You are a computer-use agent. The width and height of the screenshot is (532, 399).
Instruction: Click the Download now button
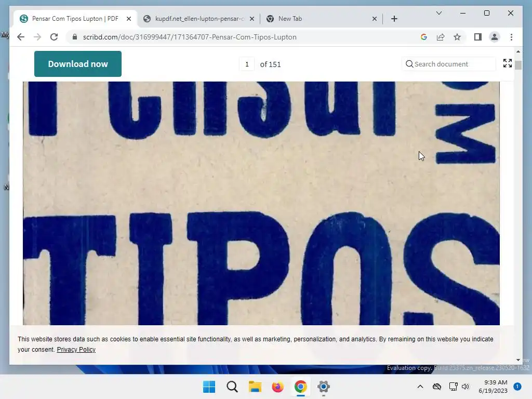78,64
